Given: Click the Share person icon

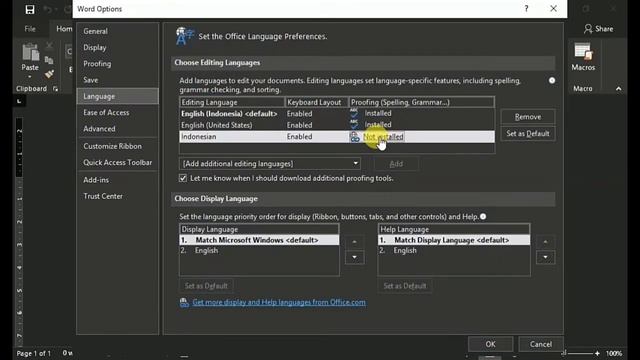Looking at the screenshot, I should coord(588,29).
